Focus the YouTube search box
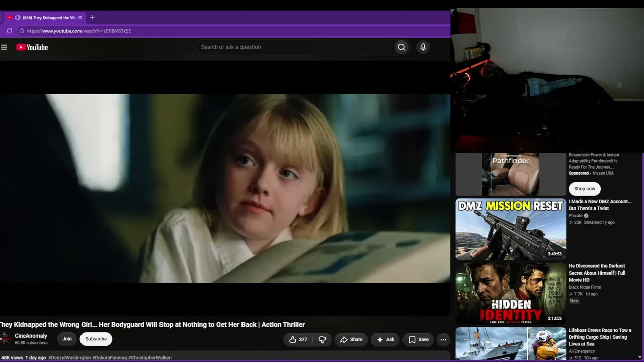This screenshot has width=644, height=362. pyautogui.click(x=295, y=47)
